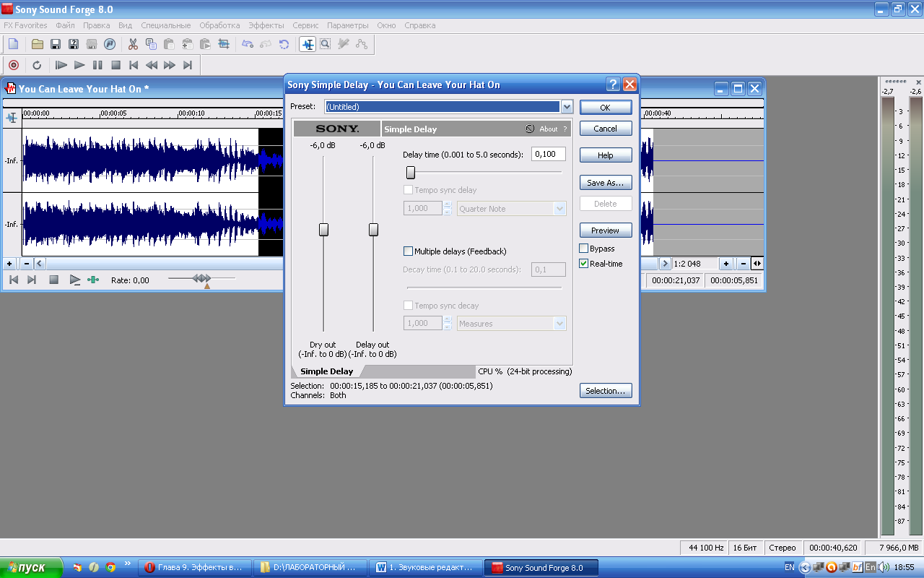Select the Magnify tool icon
The width and height of the screenshot is (924, 578).
[326, 44]
